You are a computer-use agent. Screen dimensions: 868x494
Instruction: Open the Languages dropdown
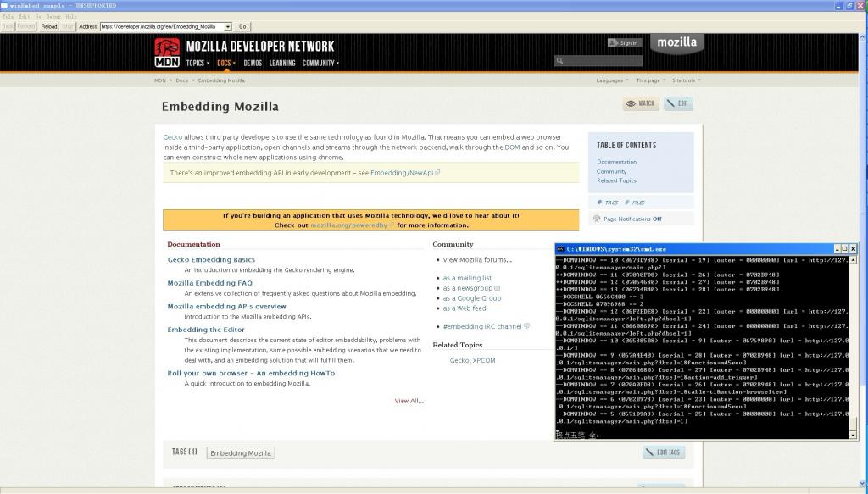pos(610,80)
